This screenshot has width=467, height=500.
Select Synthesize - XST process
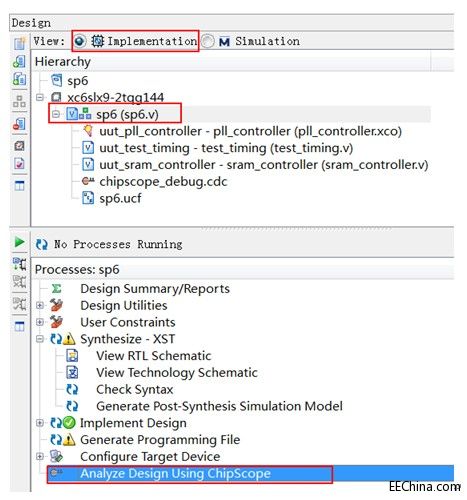(127, 339)
